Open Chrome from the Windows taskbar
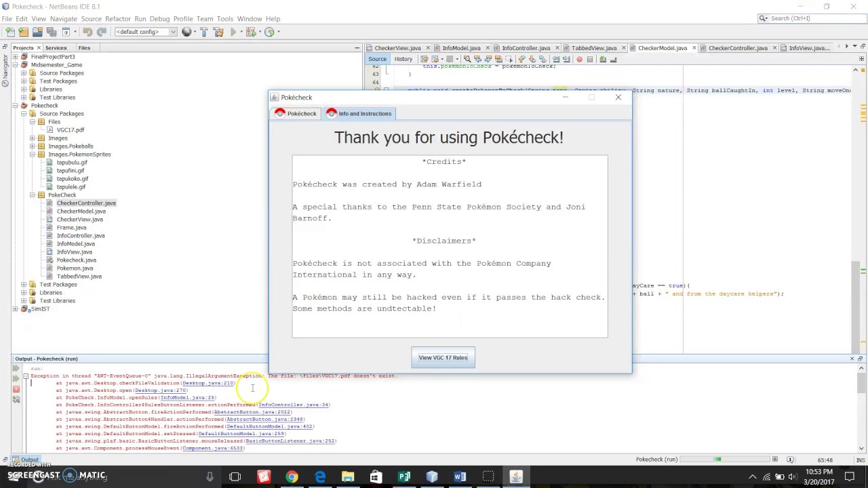 pos(292,476)
